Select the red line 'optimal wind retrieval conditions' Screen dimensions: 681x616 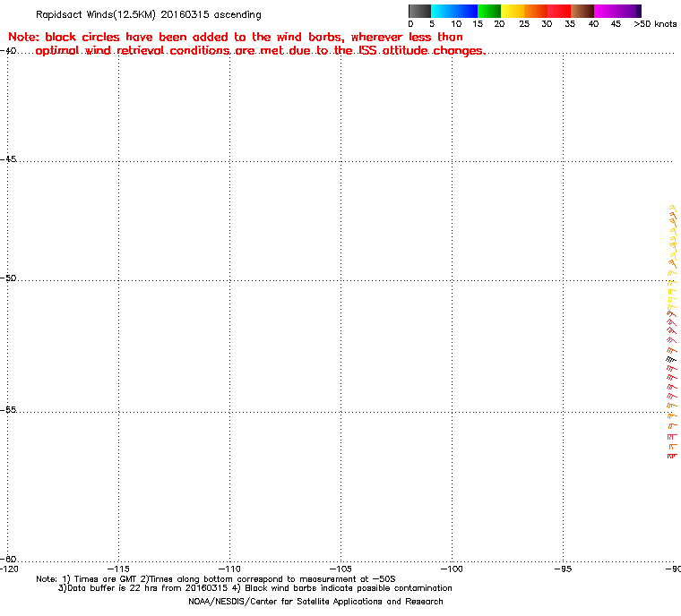261,51
